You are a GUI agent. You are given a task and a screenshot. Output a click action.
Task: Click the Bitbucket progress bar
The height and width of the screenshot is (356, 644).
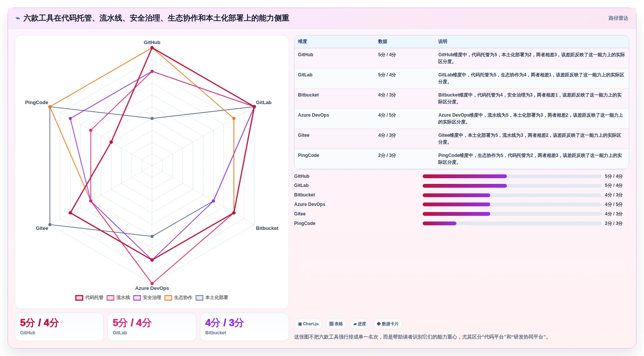point(512,195)
